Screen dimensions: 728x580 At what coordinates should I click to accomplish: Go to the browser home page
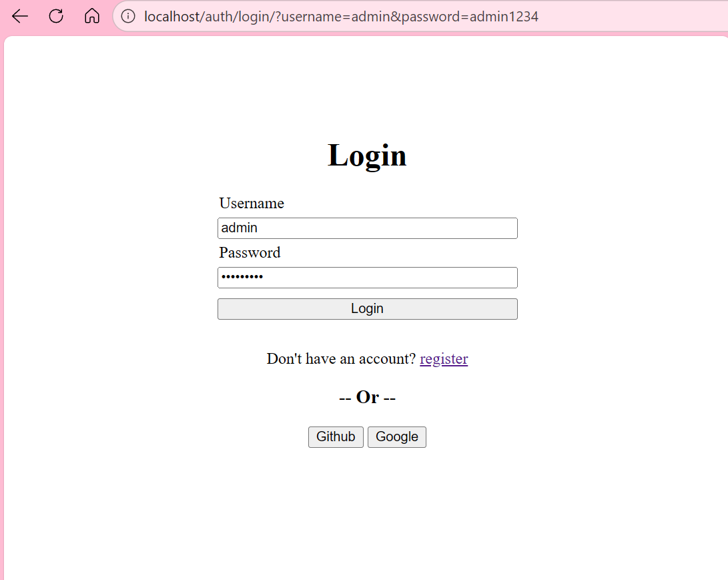pyautogui.click(x=92, y=17)
